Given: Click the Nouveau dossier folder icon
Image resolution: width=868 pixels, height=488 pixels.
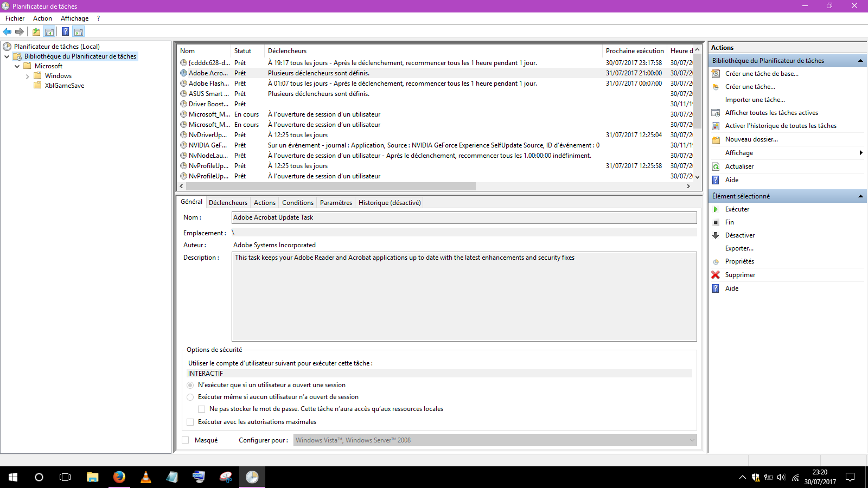Looking at the screenshot, I should click(x=716, y=139).
